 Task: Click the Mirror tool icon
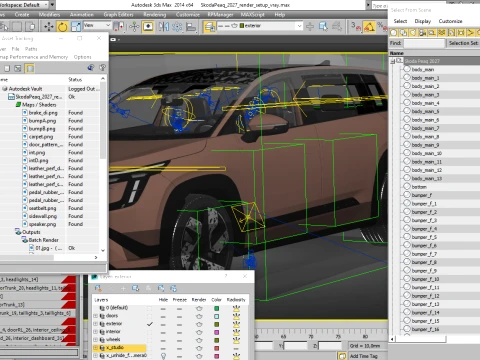click(x=163, y=26)
